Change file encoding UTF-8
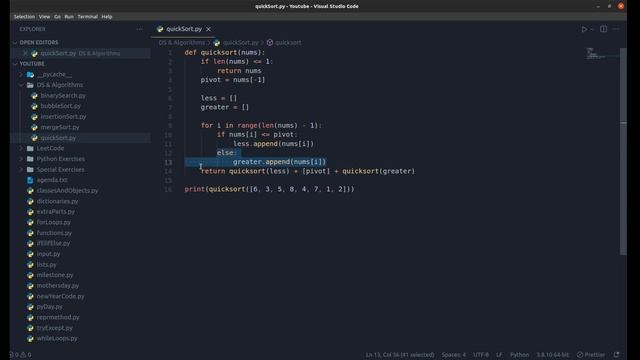Screen dimensions: 640x360 (x=481, y=355)
